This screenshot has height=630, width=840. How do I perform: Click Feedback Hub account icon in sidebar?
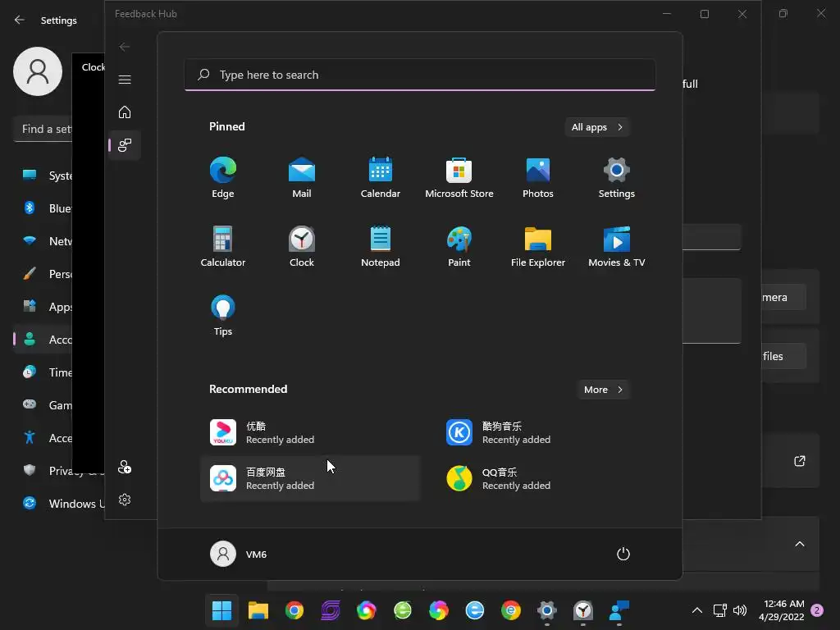(x=125, y=467)
